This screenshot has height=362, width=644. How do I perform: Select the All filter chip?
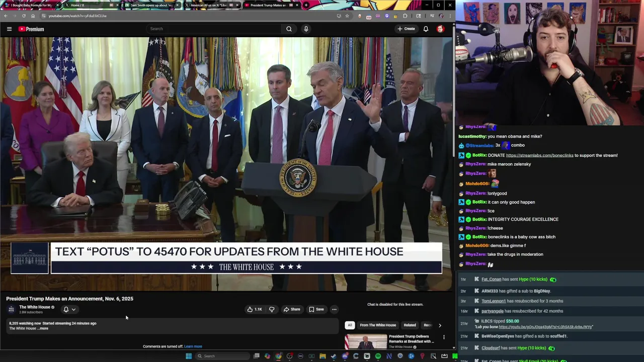[x=350, y=325]
